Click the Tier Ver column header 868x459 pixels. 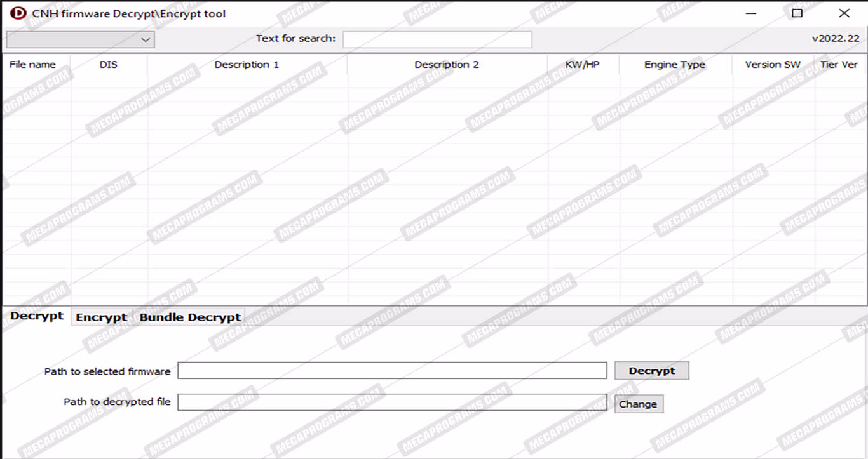tap(839, 65)
